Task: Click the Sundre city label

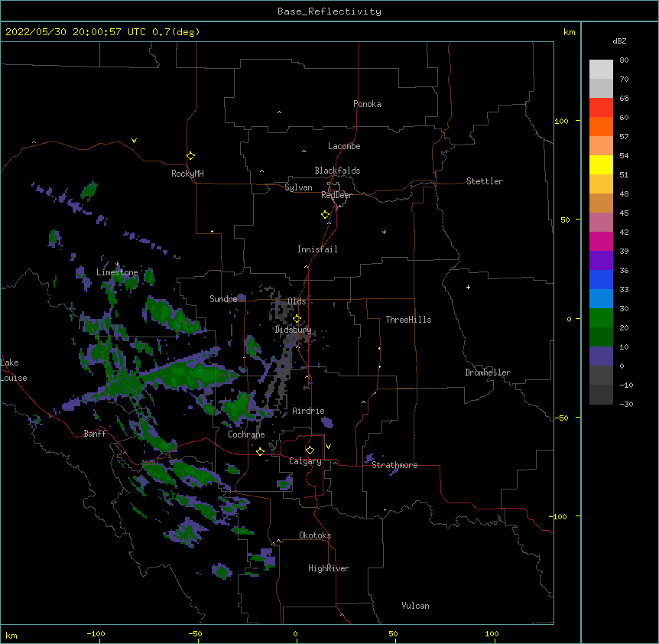Action: 223,299
